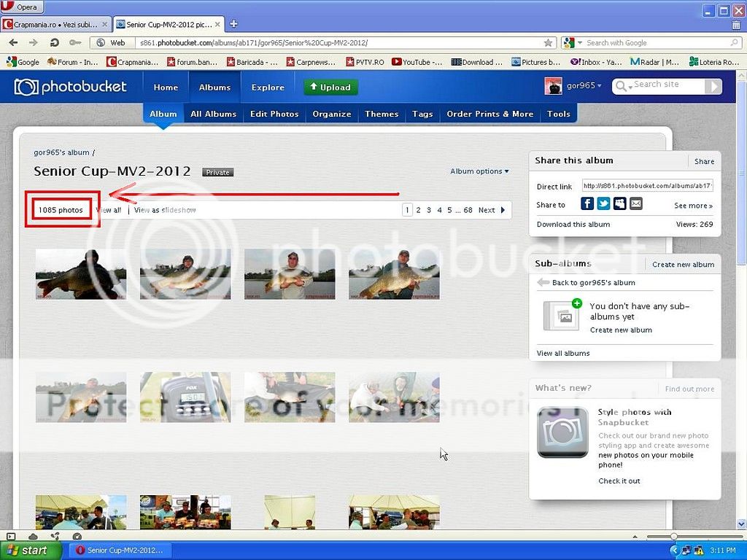Click View as slideshow link
Image resolution: width=747 pixels, height=560 pixels.
click(165, 210)
